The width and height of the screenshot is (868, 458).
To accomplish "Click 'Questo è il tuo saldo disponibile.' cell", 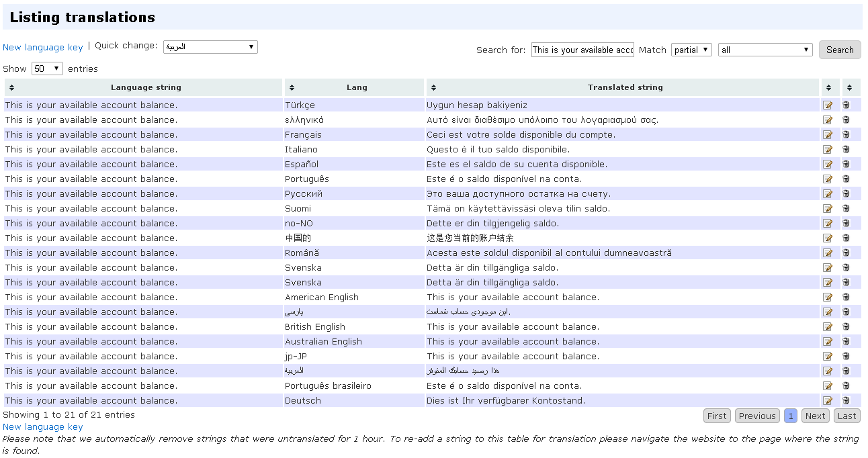I will [x=498, y=150].
